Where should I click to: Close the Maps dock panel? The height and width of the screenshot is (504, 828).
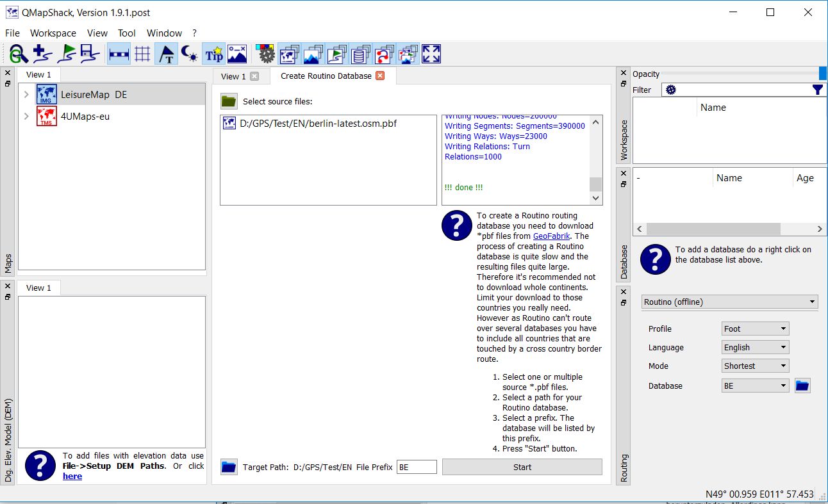coord(8,73)
